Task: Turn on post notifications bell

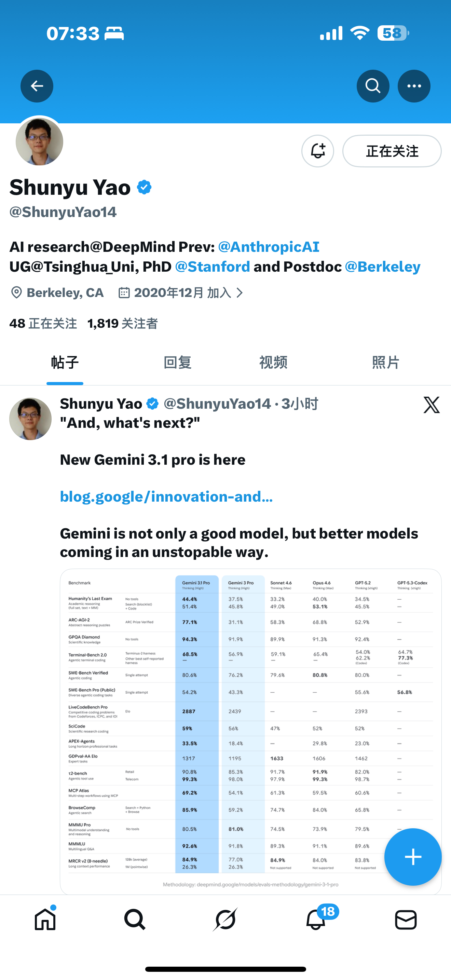Action: coord(317,151)
